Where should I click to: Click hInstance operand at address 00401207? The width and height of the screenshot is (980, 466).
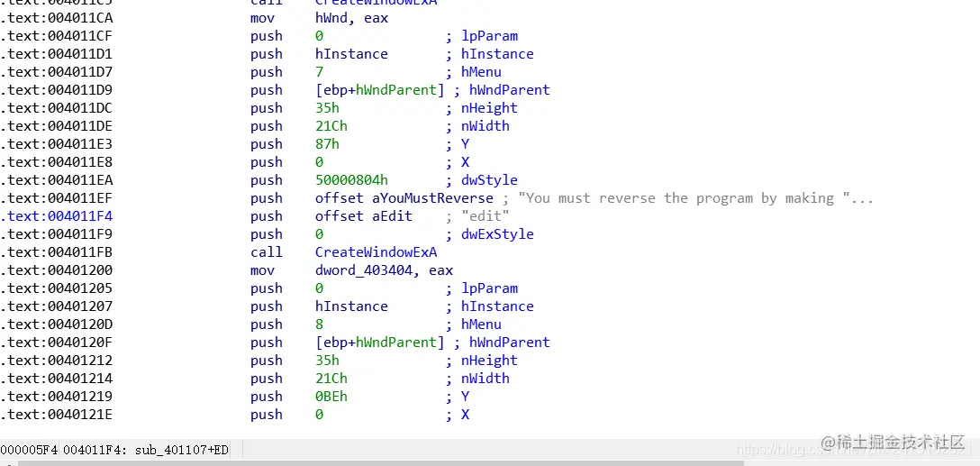coord(352,306)
